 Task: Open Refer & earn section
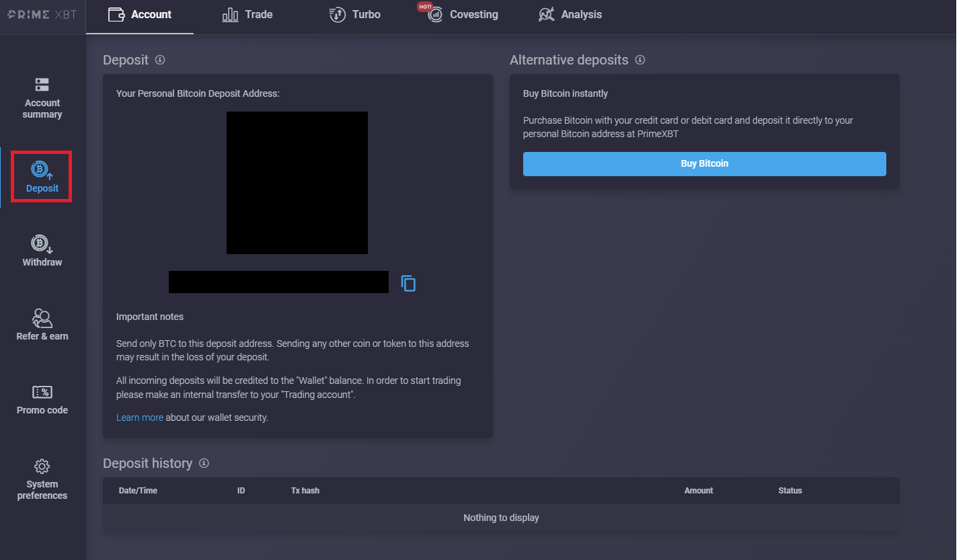42,325
